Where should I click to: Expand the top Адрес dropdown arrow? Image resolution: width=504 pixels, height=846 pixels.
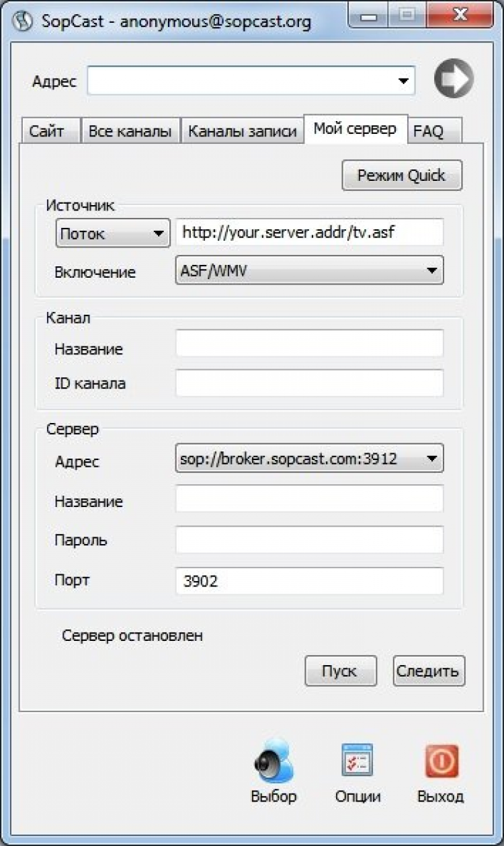(403, 81)
